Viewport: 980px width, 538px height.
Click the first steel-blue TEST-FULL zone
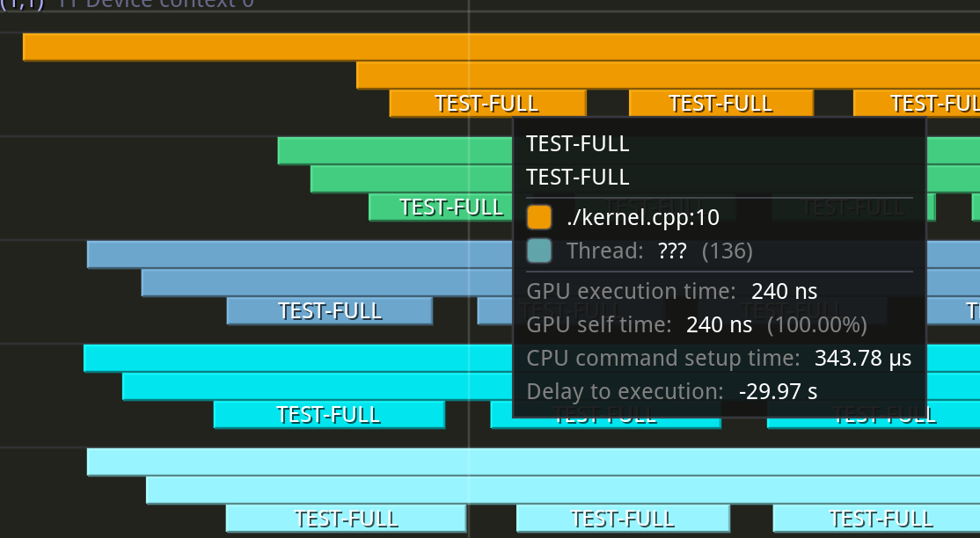click(x=329, y=311)
